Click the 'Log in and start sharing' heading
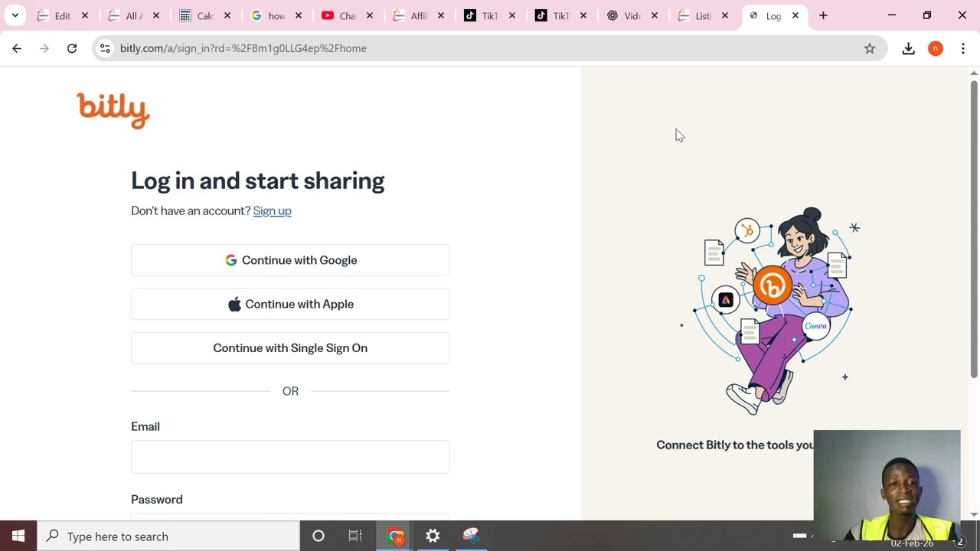 pyautogui.click(x=257, y=181)
